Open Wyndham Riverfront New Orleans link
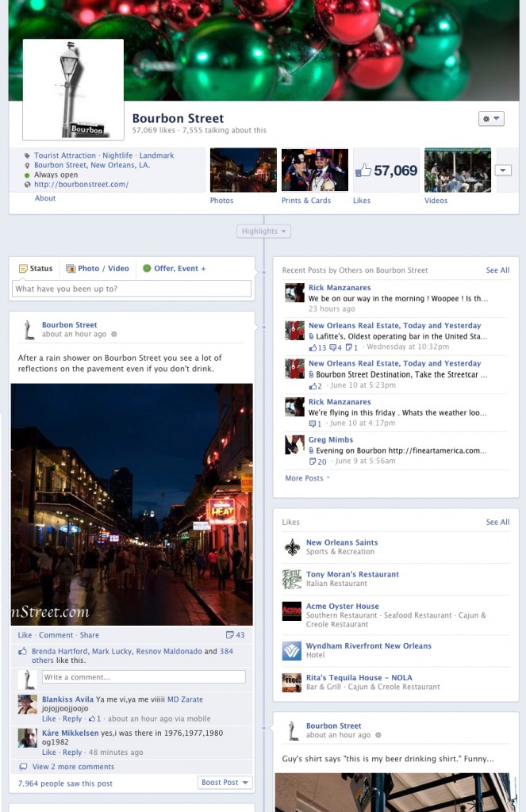Screen dimensions: 526x812 click(368, 645)
